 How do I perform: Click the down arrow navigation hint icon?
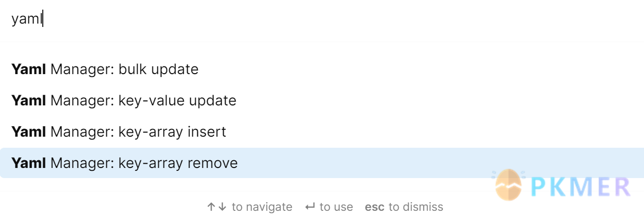[x=222, y=207]
